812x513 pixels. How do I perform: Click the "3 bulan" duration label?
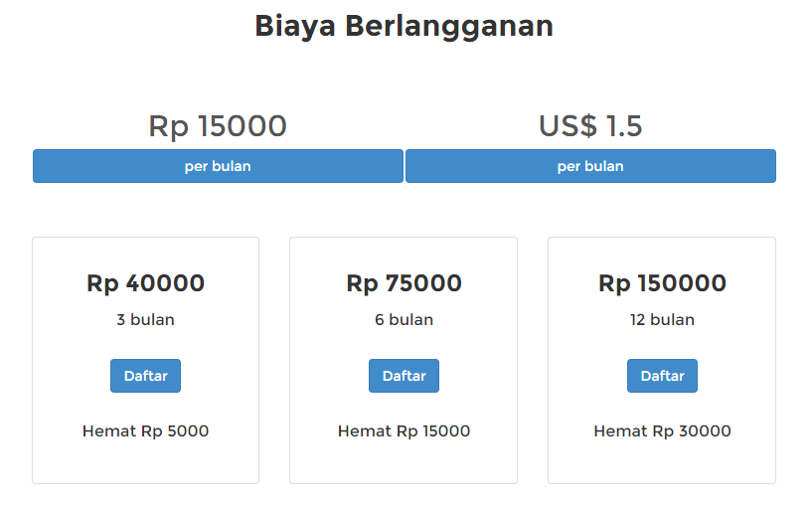point(145,320)
